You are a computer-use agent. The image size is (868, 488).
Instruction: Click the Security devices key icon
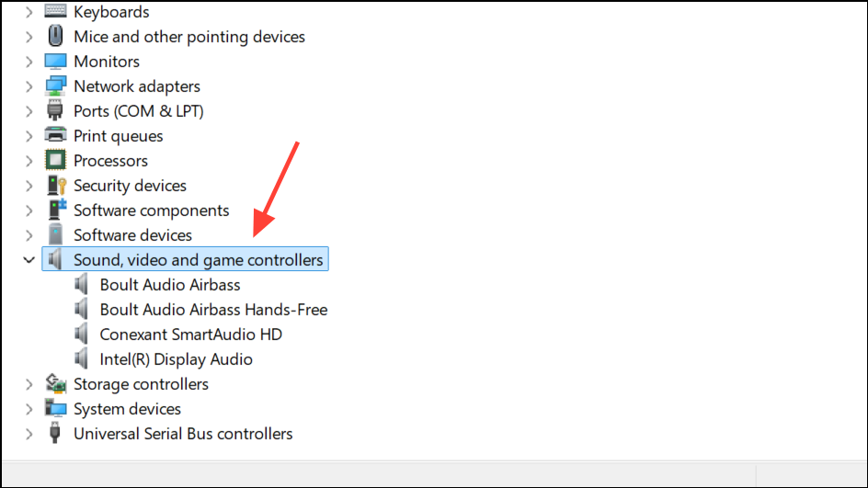click(56, 186)
